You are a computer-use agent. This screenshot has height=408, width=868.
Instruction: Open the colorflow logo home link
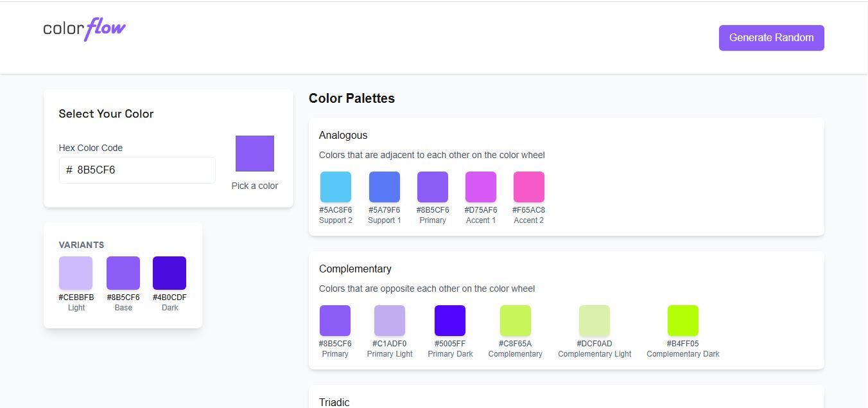[85, 29]
